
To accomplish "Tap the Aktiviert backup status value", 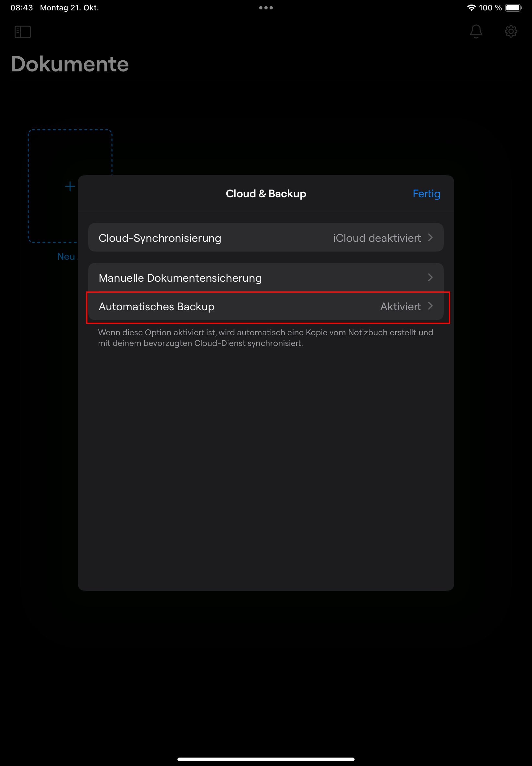I will point(400,306).
